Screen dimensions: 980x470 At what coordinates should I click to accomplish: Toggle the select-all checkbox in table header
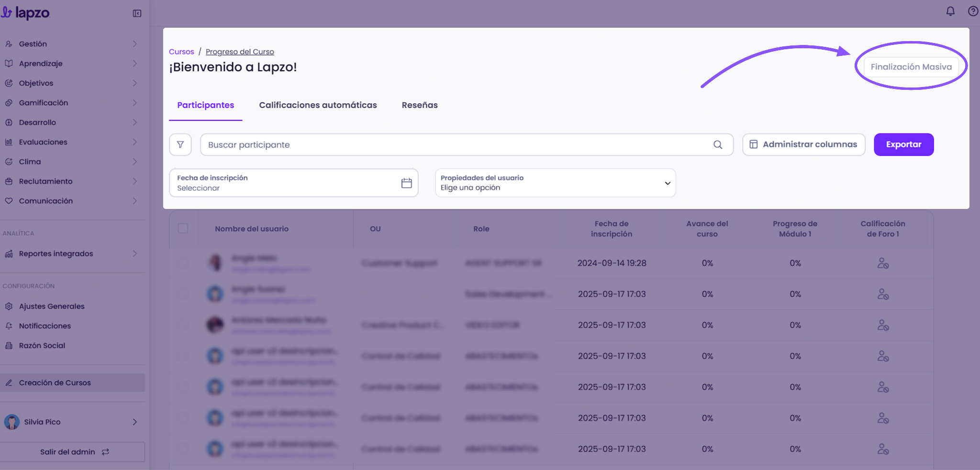tap(183, 228)
